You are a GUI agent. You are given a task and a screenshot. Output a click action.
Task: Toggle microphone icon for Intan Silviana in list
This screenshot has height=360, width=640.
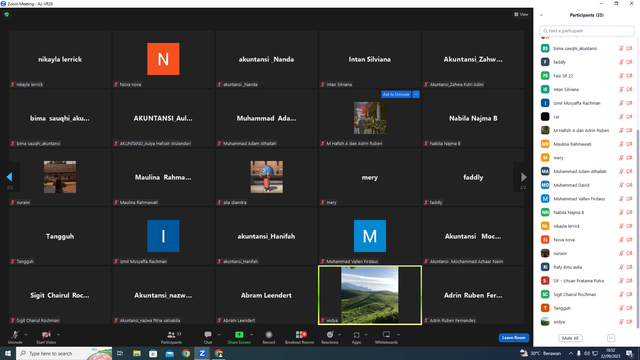[x=621, y=89]
